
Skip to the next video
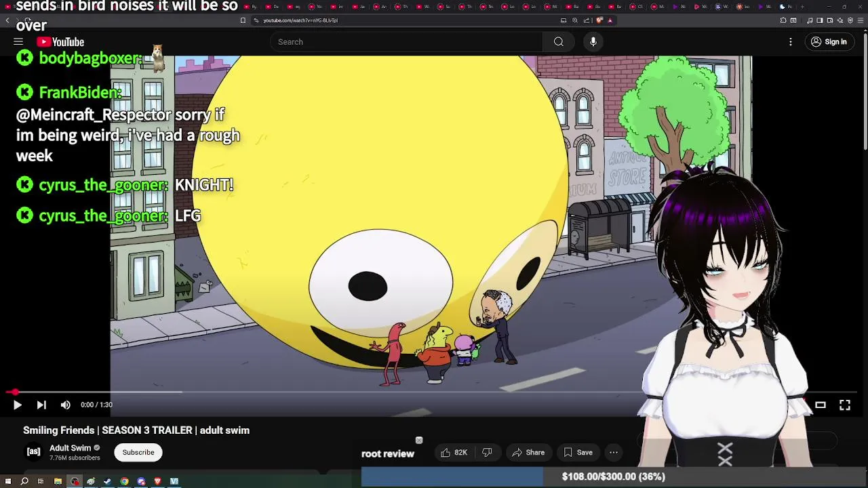coord(41,405)
